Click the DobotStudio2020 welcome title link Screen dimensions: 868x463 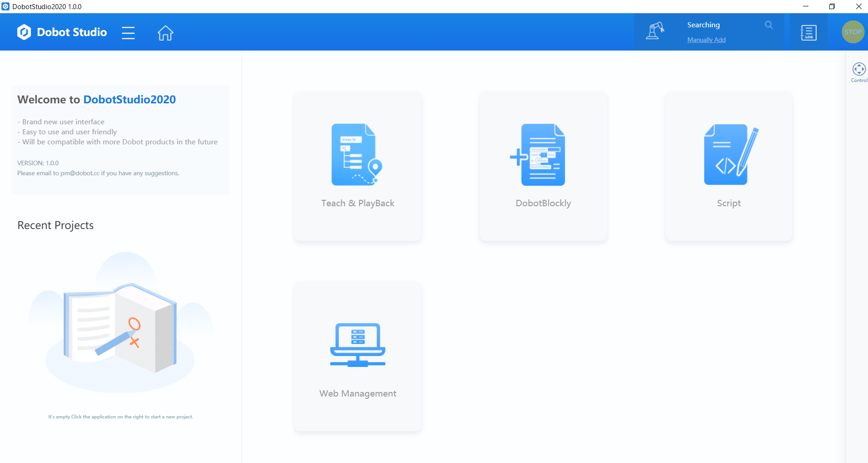pyautogui.click(x=129, y=99)
